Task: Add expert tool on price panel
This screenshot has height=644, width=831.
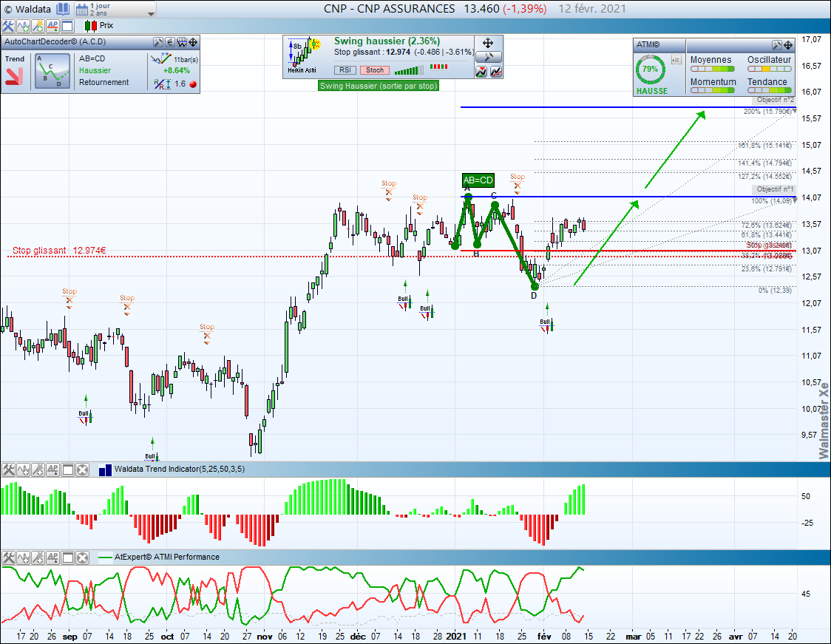Action: point(38,26)
